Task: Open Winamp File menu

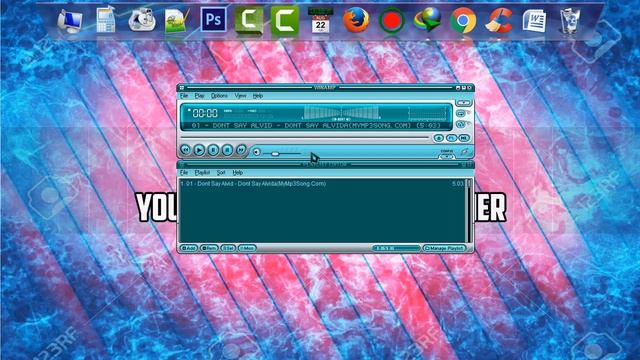Action: pos(184,96)
